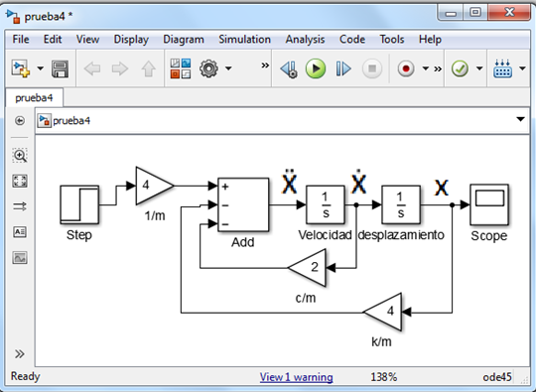Click the x double-dot signal label

pyautogui.click(x=289, y=182)
